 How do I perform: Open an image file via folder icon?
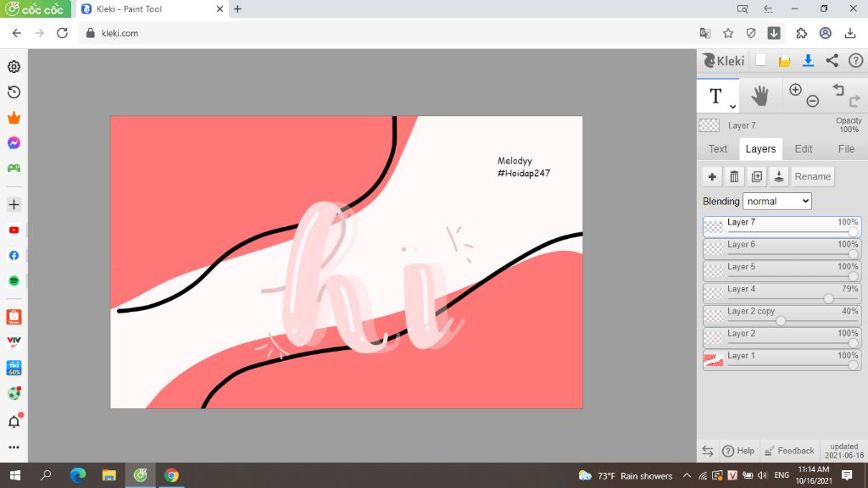coord(784,61)
